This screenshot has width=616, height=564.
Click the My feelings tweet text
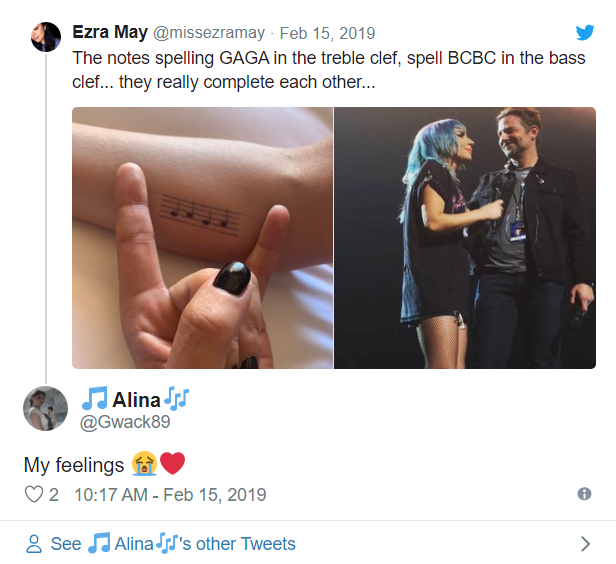[74, 464]
